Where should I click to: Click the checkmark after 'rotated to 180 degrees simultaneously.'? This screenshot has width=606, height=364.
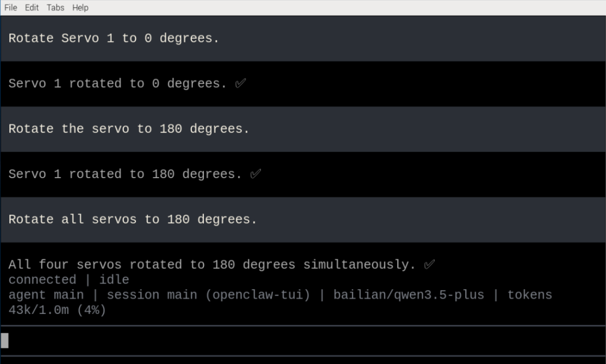(429, 264)
